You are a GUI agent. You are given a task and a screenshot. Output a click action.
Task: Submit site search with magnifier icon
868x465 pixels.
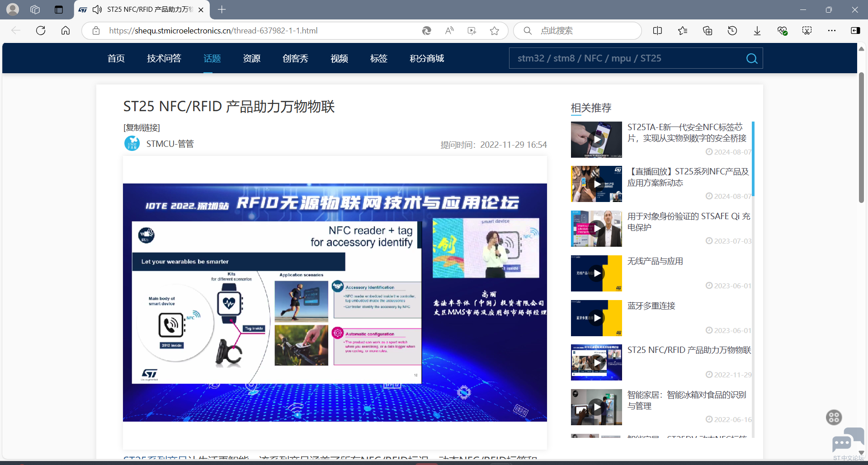pos(752,59)
